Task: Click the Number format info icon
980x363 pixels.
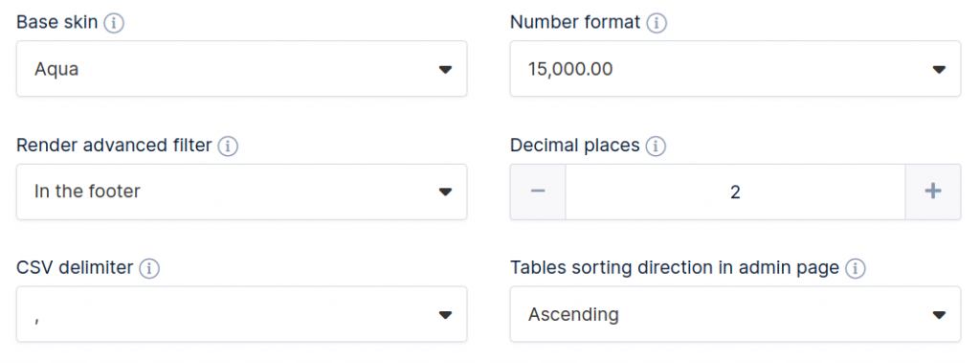Action: (x=657, y=24)
